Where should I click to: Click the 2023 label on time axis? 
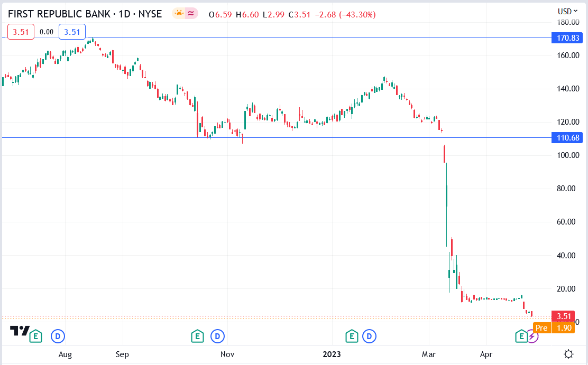tap(332, 354)
